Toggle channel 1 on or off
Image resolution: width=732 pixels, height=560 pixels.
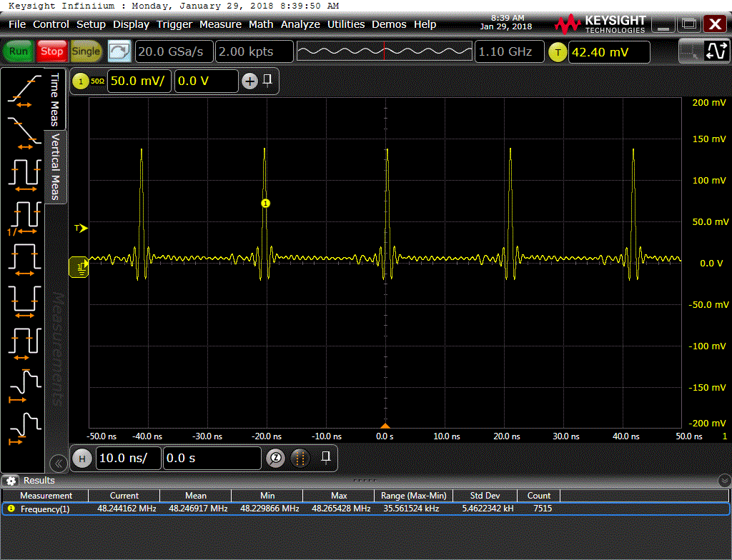80,81
